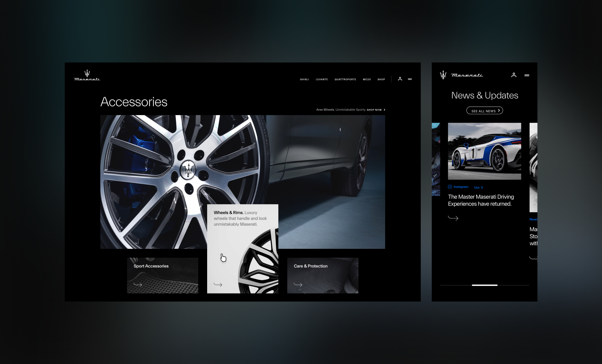Open the LEVANTE nav menu item
The height and width of the screenshot is (364, 602).
coord(322,79)
